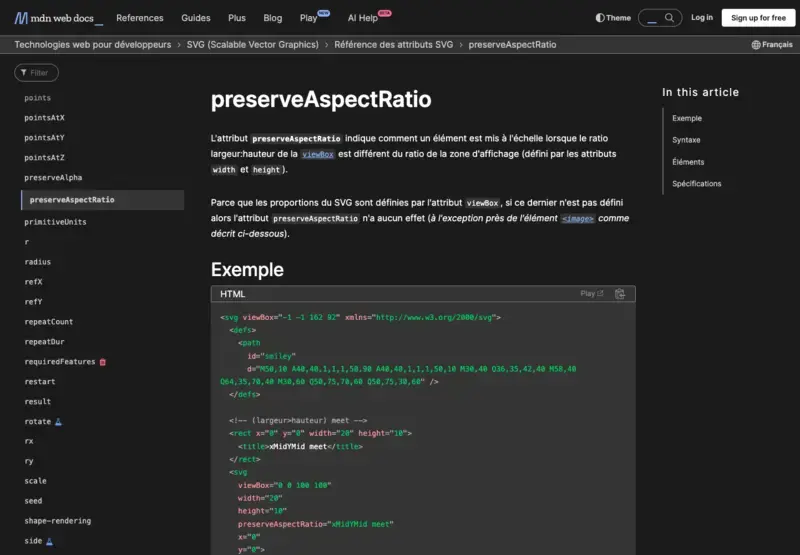Select repeatDur in the sidebar
The width and height of the screenshot is (800, 555).
[x=44, y=342]
